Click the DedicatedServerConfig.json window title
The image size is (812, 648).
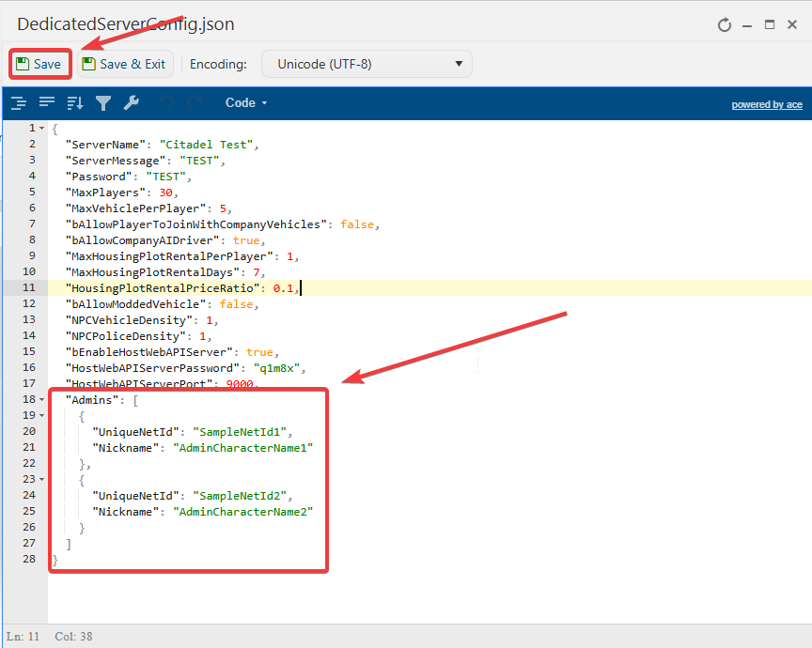(x=125, y=24)
